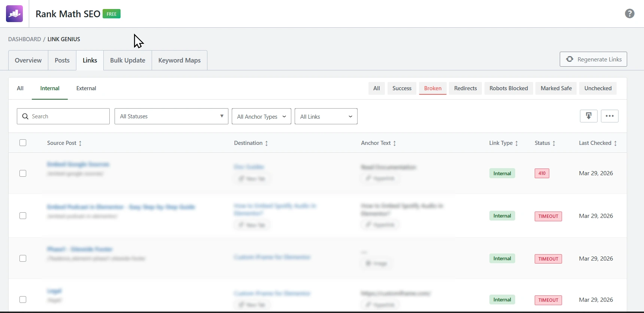Switch to the Overview tab
The width and height of the screenshot is (644, 313).
pos(28,60)
